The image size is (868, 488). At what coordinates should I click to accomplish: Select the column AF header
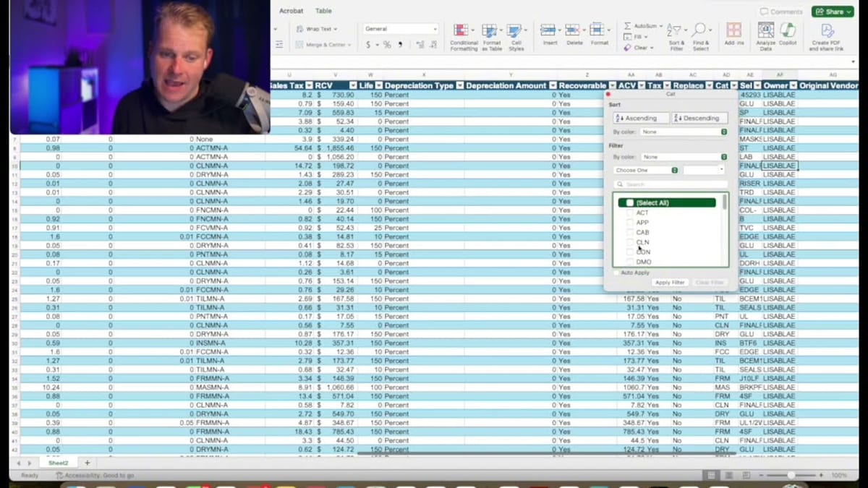[x=780, y=75]
